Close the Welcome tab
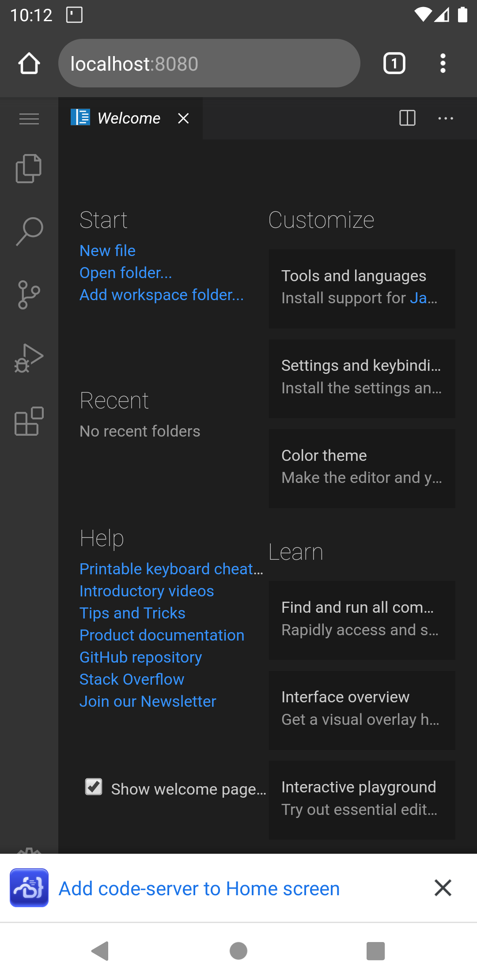The height and width of the screenshot is (980, 477). (183, 118)
